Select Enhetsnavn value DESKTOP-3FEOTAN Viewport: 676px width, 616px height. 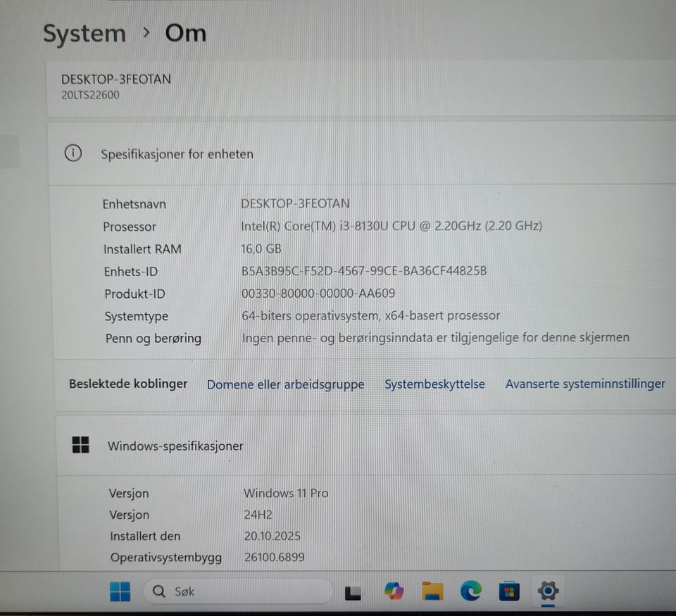click(x=295, y=203)
